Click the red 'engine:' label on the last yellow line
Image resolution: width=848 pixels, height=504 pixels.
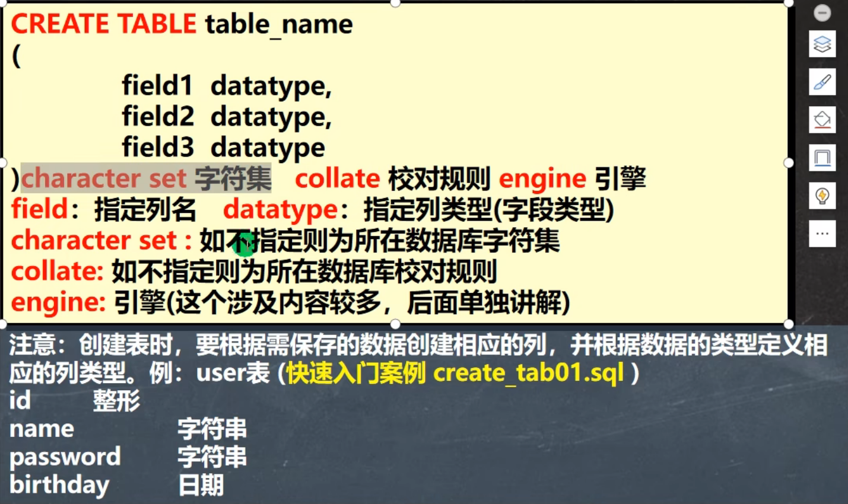pos(58,302)
